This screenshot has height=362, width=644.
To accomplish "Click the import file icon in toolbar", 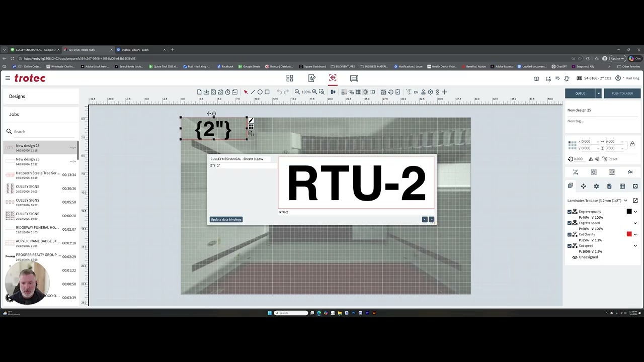I will [206, 92].
